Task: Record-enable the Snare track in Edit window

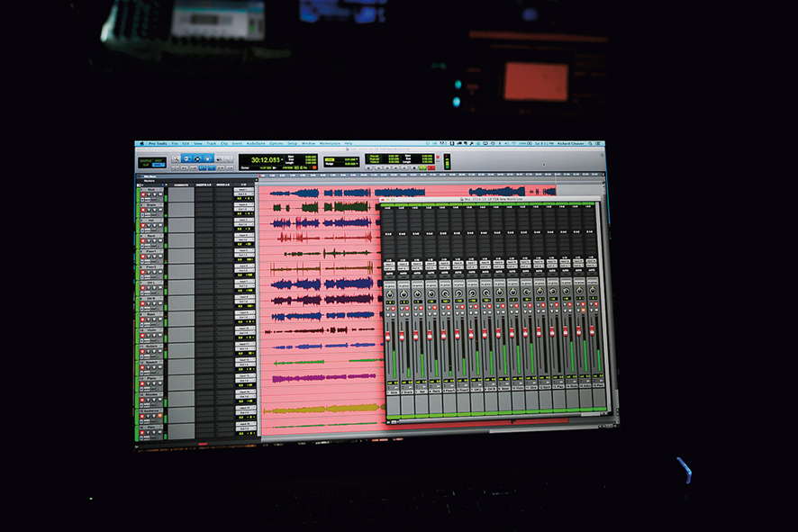Action: (x=143, y=210)
